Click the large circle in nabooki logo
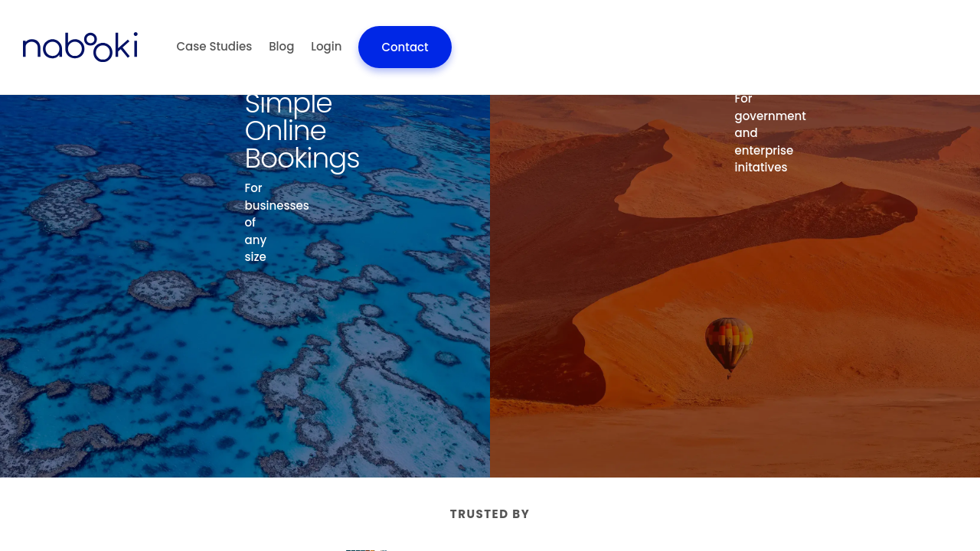Image resolution: width=980 pixels, height=551 pixels. 102,51
